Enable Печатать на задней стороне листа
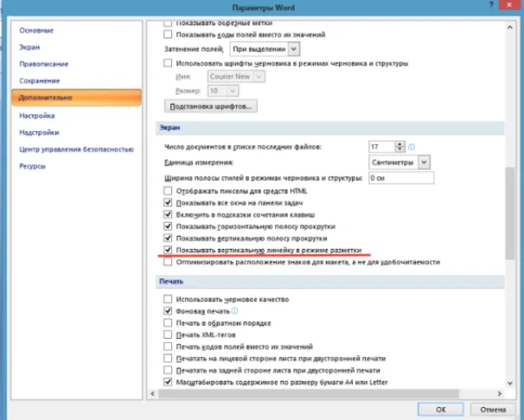Image resolution: width=524 pixels, height=420 pixels. coord(168,370)
